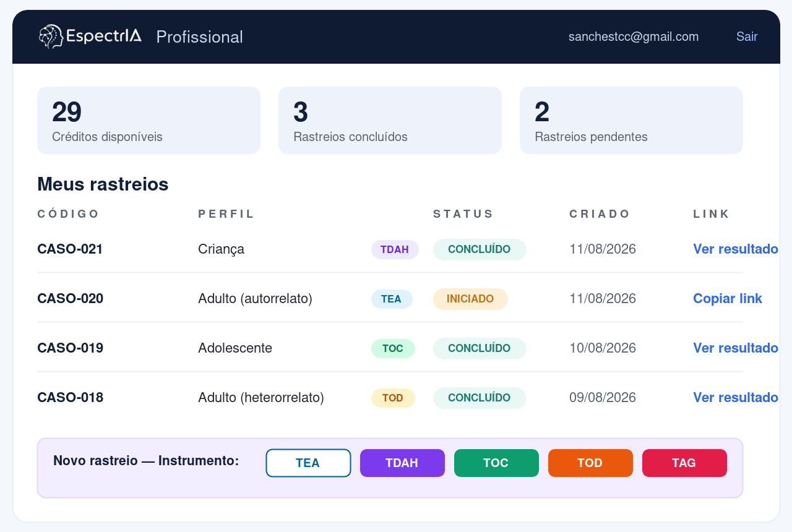Screen dimensions: 792x532
Task: Click the CRIADO column header
Action: [600, 214]
